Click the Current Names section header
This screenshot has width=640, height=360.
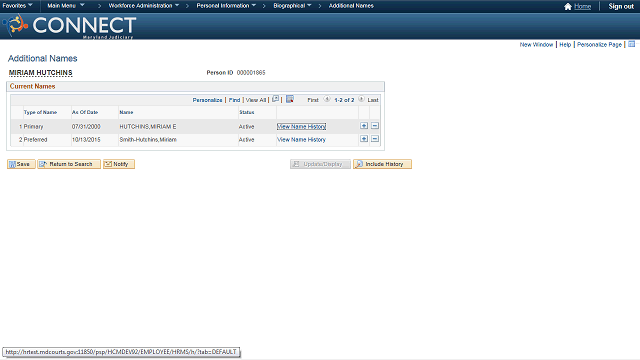point(32,87)
